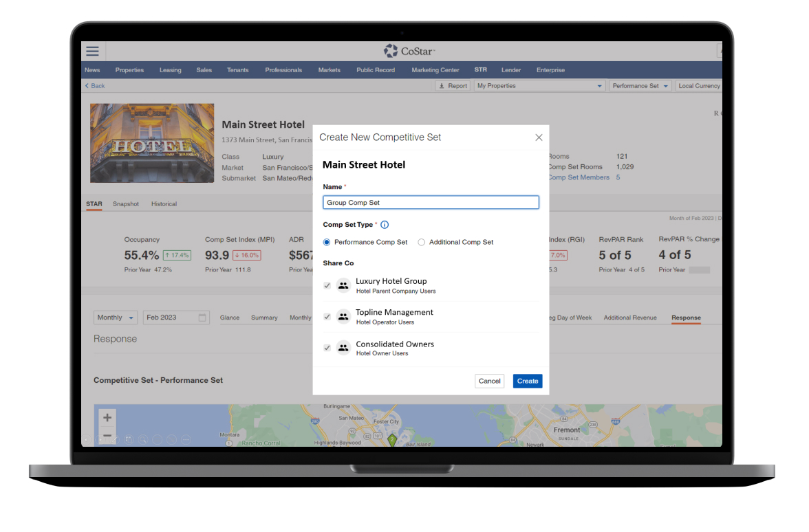Select Performance Comp Set radio button

point(327,242)
